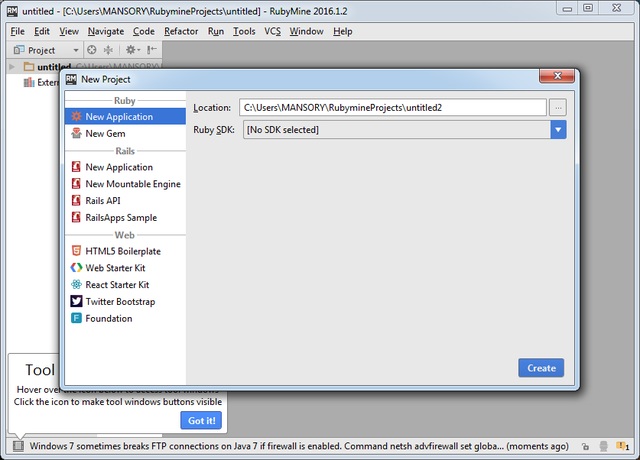Expand the untitled project tree node
Image resolution: width=640 pixels, height=460 pixels.
pos(12,67)
